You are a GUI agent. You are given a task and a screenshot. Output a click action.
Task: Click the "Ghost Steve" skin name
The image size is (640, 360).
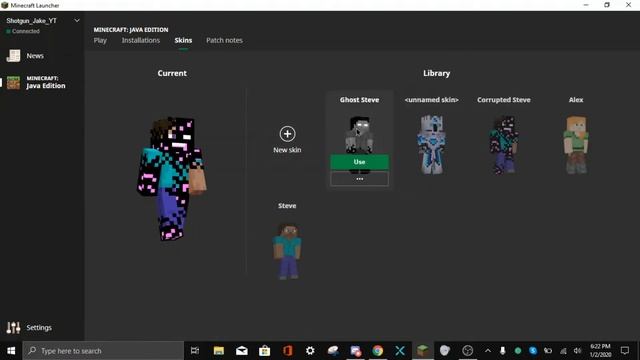tap(359, 100)
